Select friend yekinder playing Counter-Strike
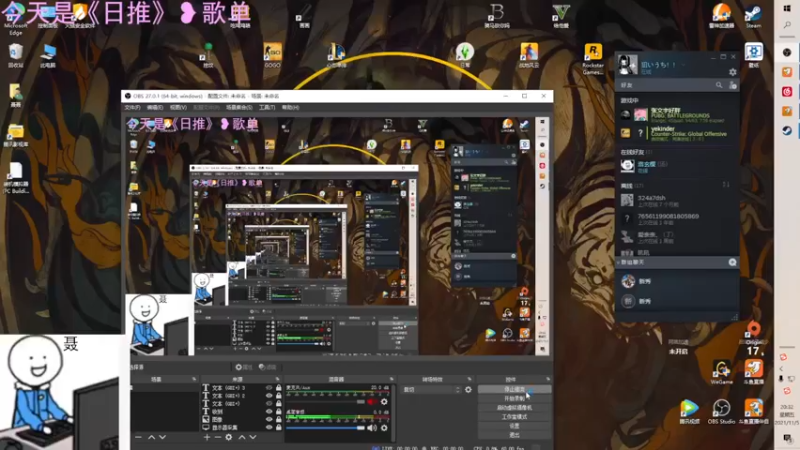The width and height of the screenshot is (800, 450). pyautogui.click(x=677, y=133)
